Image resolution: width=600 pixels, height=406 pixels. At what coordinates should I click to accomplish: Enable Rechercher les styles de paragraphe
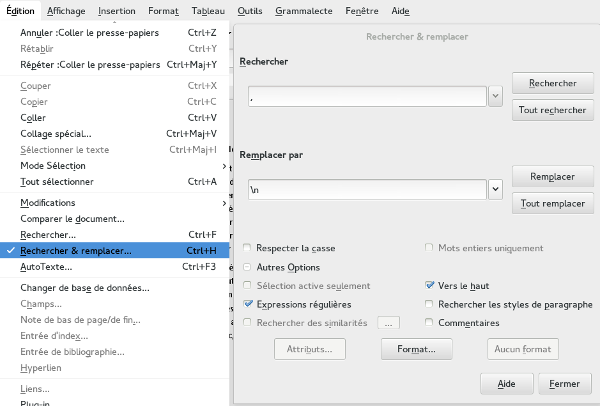pyautogui.click(x=430, y=304)
